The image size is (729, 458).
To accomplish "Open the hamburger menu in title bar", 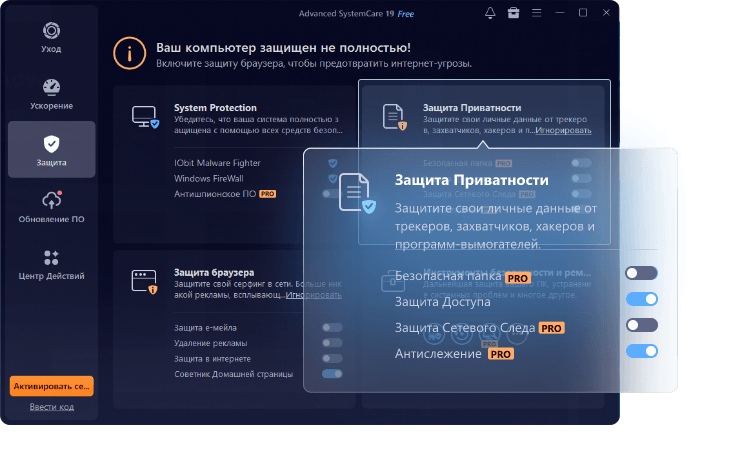I will point(537,13).
